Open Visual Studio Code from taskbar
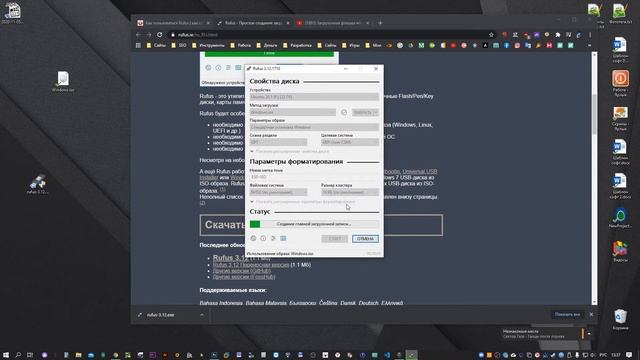This screenshot has width=640, height=360. point(387,355)
